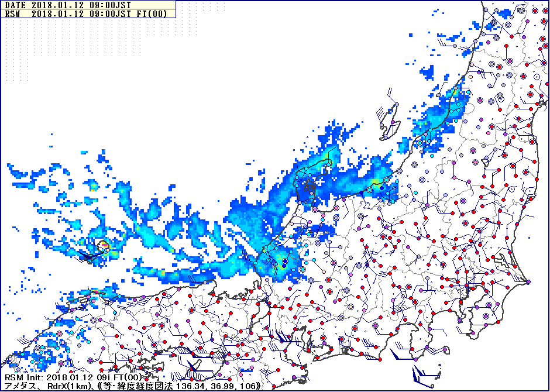
Task: Click the Noto Peninsula tip on the map
Action: (327, 163)
